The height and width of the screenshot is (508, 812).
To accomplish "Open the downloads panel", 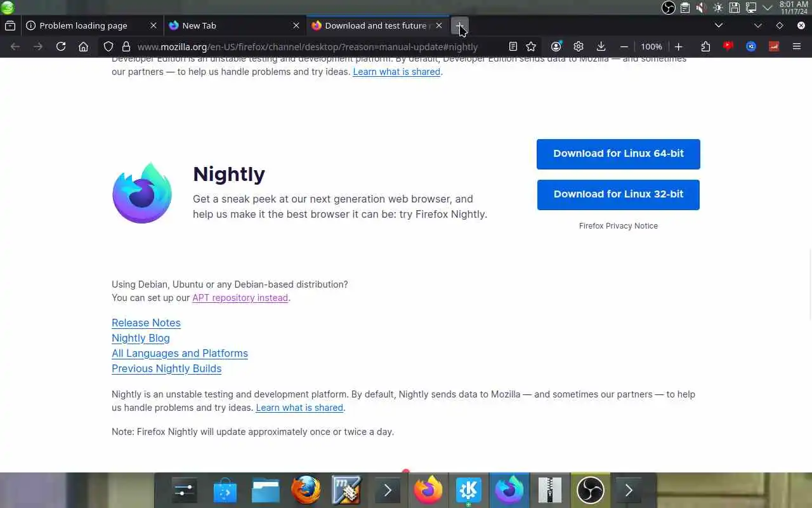I will pyautogui.click(x=601, y=46).
